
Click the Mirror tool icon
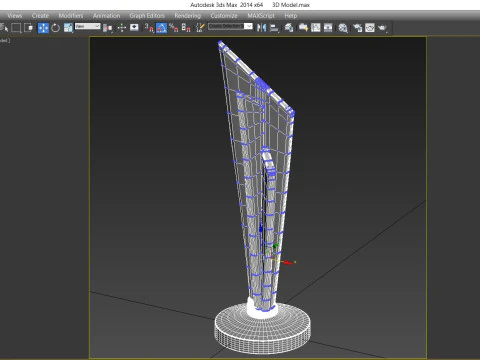point(262,28)
